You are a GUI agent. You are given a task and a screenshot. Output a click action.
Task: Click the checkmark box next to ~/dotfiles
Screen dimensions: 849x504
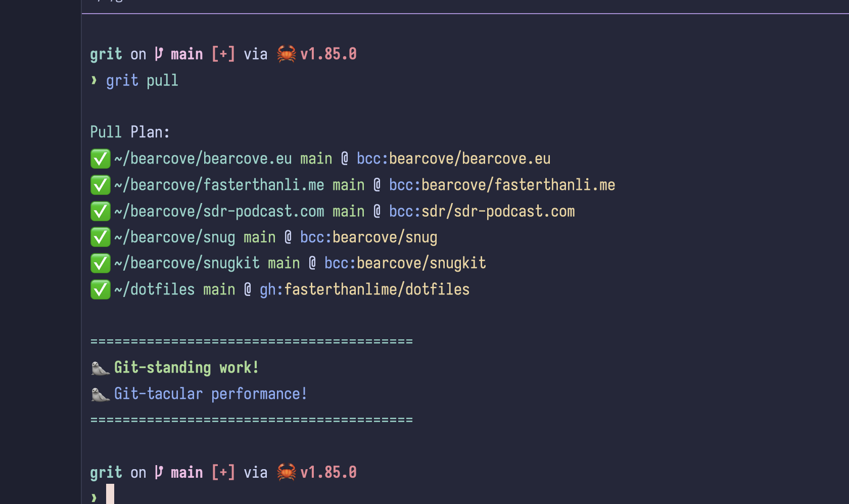pos(100,290)
